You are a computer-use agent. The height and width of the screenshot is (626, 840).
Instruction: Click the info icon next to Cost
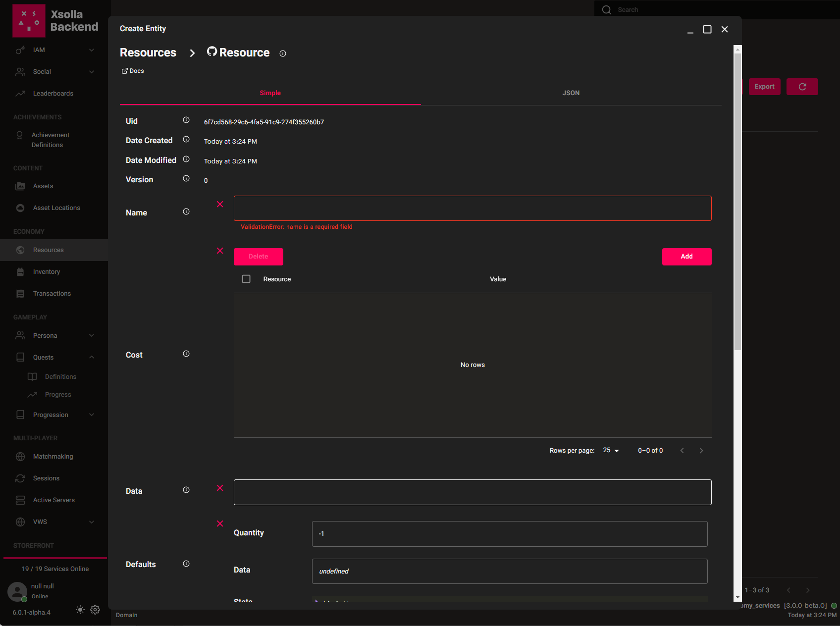(186, 354)
